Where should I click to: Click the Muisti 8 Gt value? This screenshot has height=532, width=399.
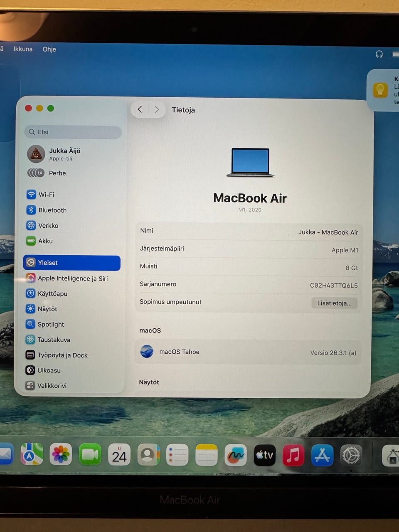(x=352, y=268)
